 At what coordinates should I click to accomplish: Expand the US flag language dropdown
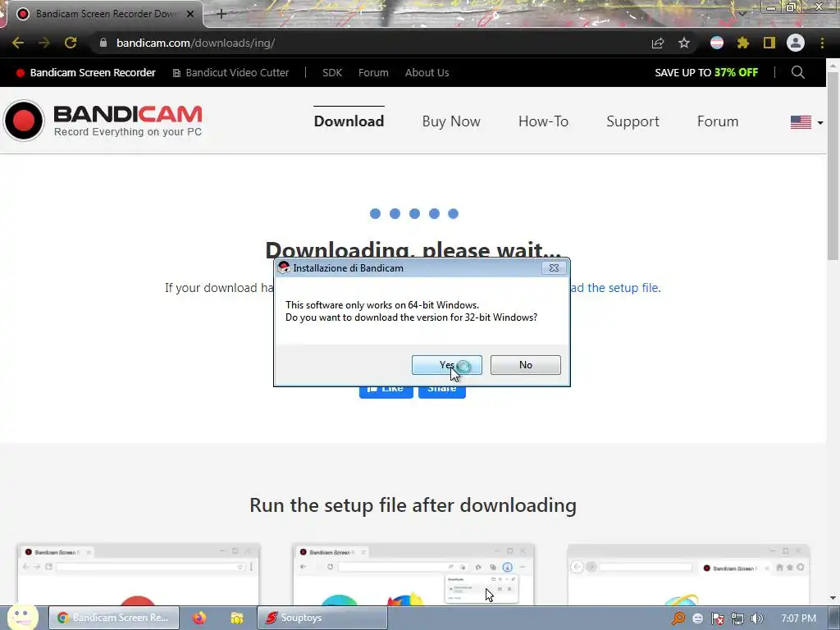tap(807, 122)
